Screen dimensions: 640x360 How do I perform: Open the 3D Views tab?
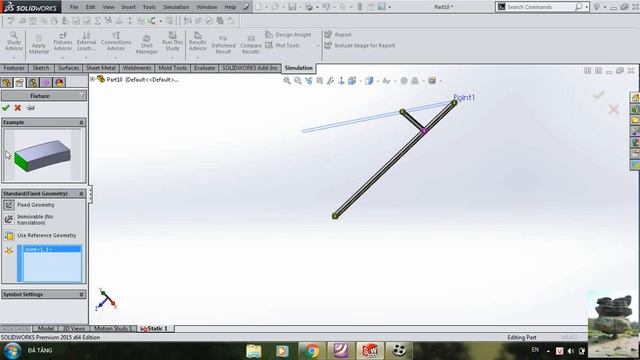click(x=73, y=329)
